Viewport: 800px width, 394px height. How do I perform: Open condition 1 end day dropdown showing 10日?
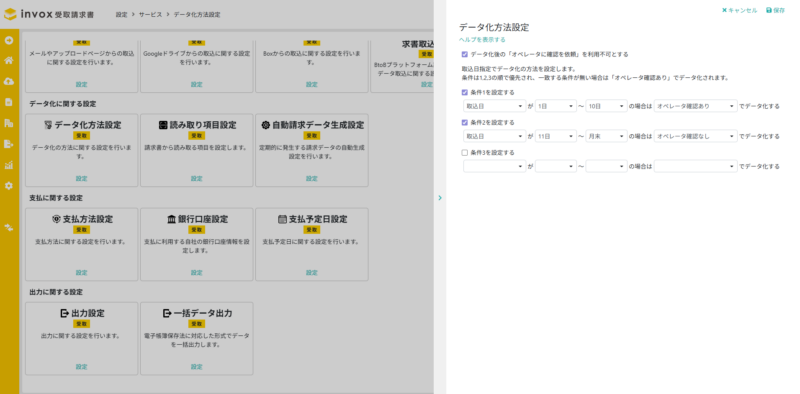[x=606, y=106]
